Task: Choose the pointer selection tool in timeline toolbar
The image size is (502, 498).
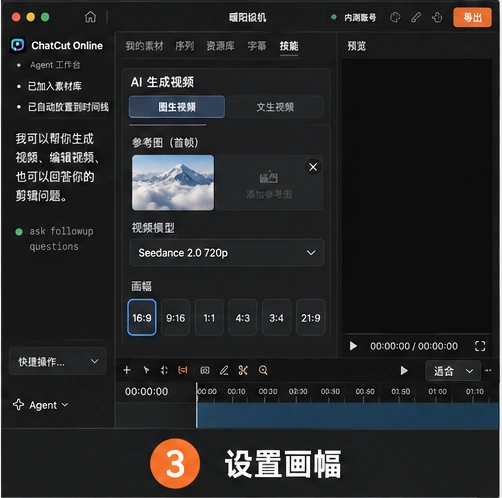Action: click(x=146, y=370)
